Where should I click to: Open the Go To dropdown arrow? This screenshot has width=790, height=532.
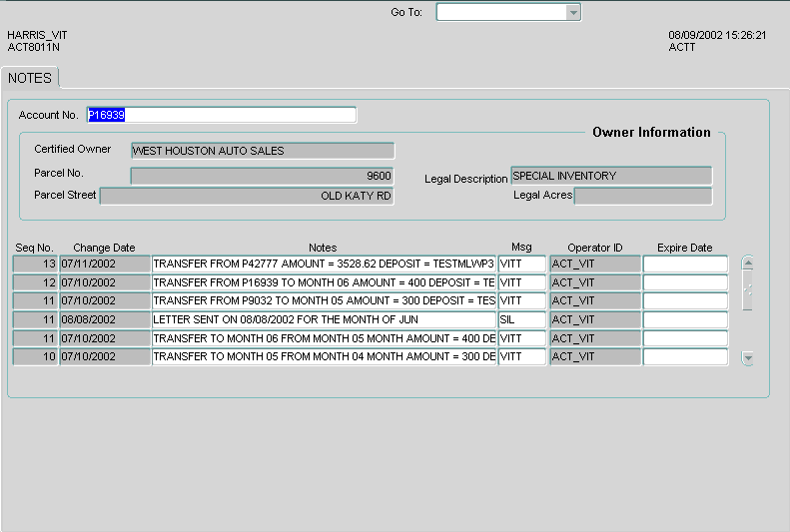tap(573, 12)
